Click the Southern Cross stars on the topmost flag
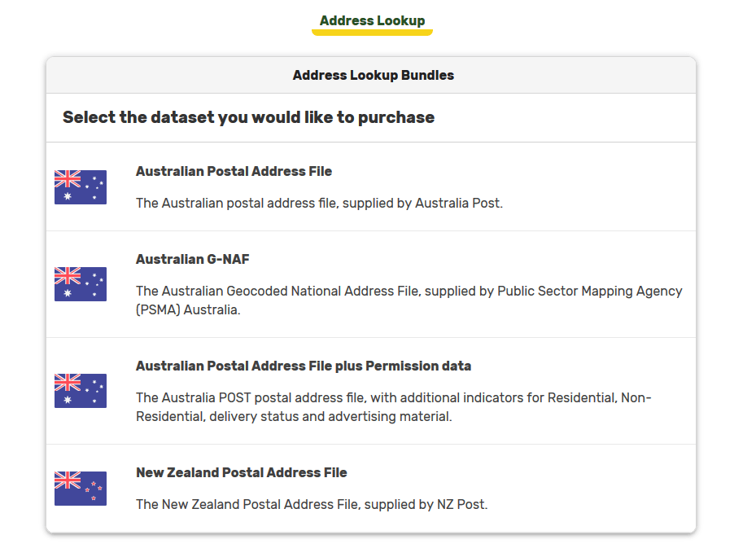The image size is (756, 557). [x=94, y=188]
